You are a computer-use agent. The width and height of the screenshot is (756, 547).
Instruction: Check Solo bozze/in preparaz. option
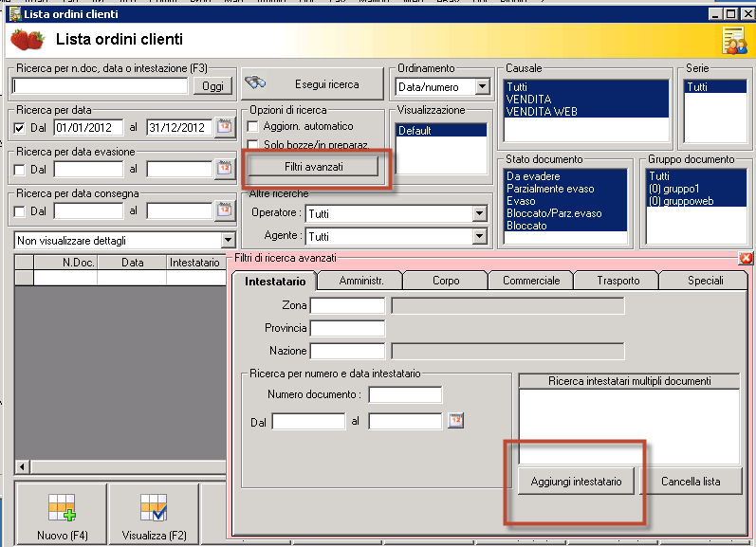point(252,145)
